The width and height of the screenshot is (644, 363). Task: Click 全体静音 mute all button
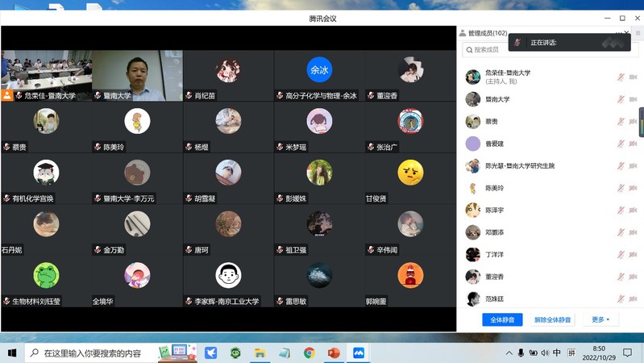coord(502,319)
